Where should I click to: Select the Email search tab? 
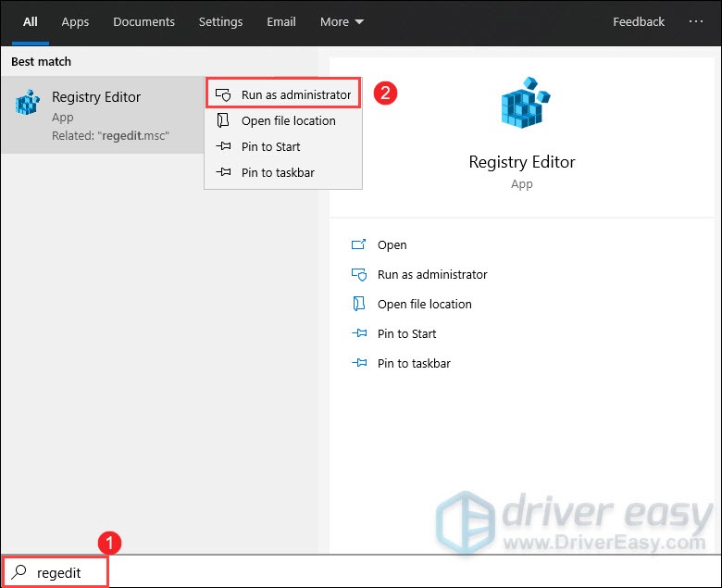pyautogui.click(x=280, y=21)
